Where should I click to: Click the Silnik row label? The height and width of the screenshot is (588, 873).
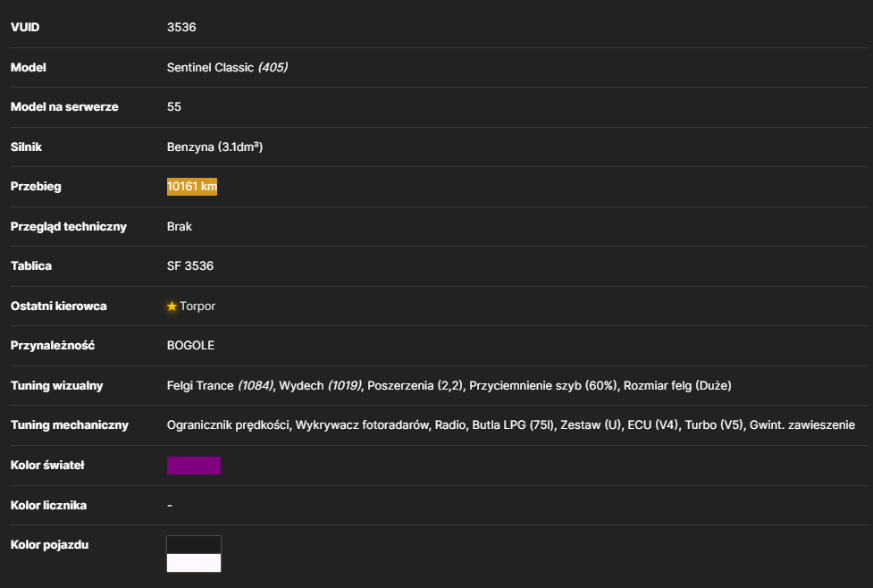point(26,147)
